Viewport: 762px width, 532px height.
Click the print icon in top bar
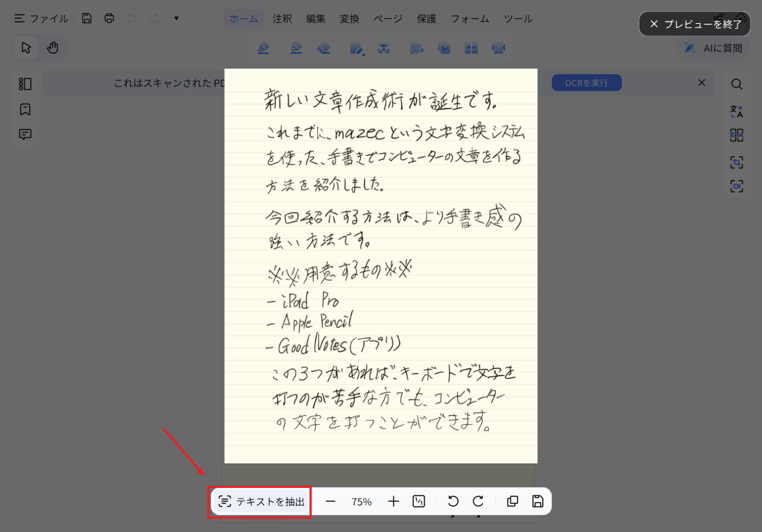pyautogui.click(x=109, y=18)
